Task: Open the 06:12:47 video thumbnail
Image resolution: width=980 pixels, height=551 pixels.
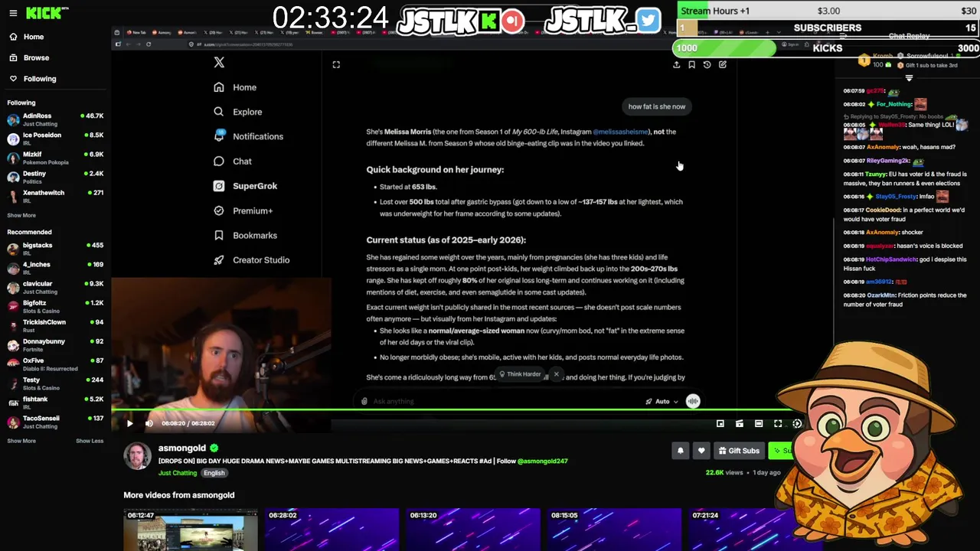Action: click(x=191, y=530)
